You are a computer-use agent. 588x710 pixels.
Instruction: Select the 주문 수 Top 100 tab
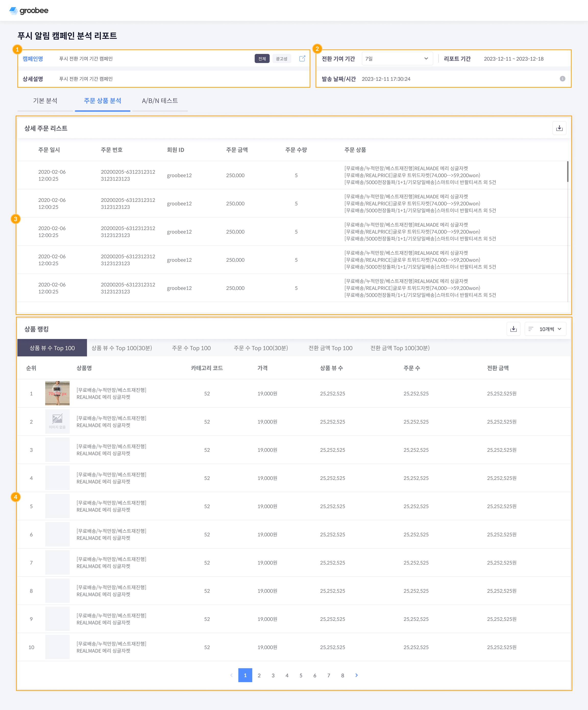click(191, 348)
